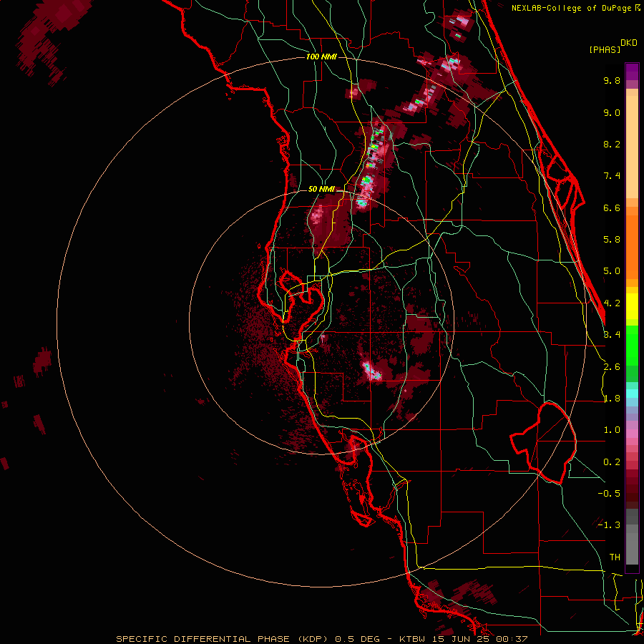Click the 4.2 legend value
The image size is (644, 644).
click(x=612, y=303)
